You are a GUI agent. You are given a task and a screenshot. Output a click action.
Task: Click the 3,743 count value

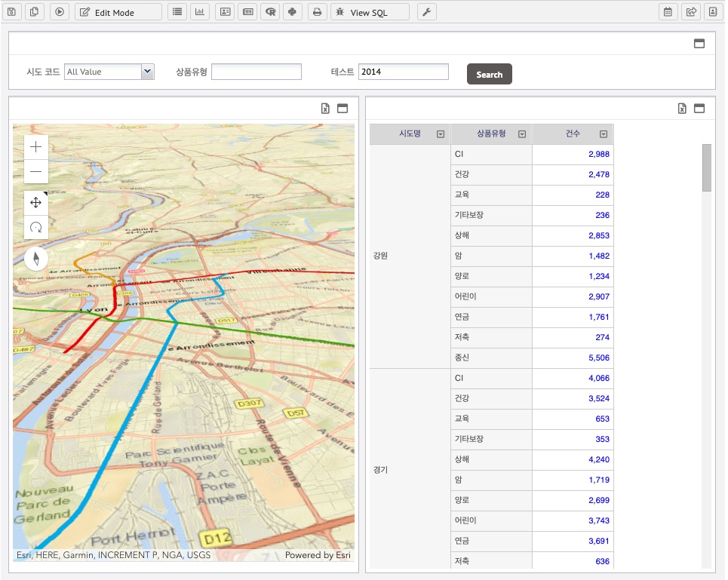click(599, 520)
